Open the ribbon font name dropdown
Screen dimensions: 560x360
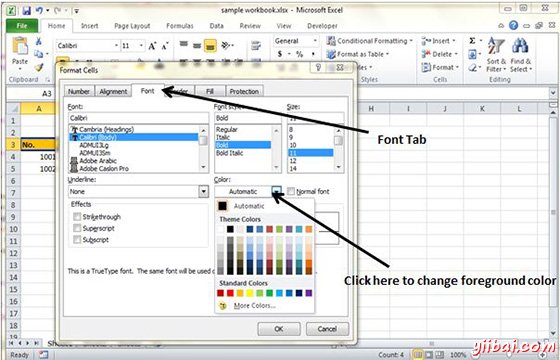click(116, 46)
